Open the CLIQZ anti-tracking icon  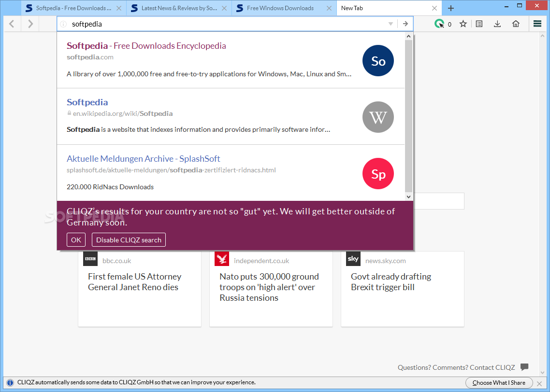[x=439, y=24]
